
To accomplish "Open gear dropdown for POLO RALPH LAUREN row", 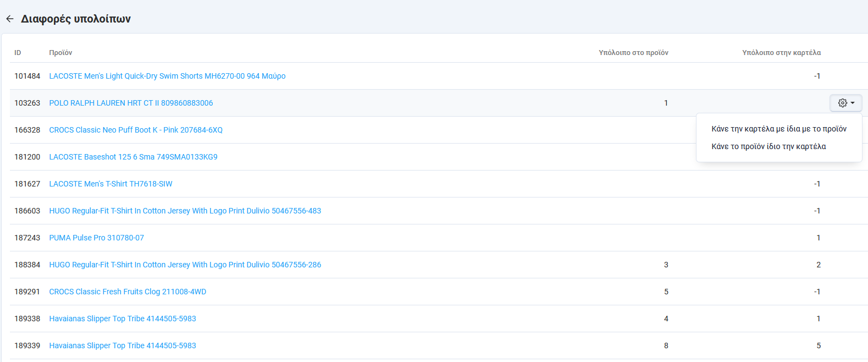I will [845, 103].
